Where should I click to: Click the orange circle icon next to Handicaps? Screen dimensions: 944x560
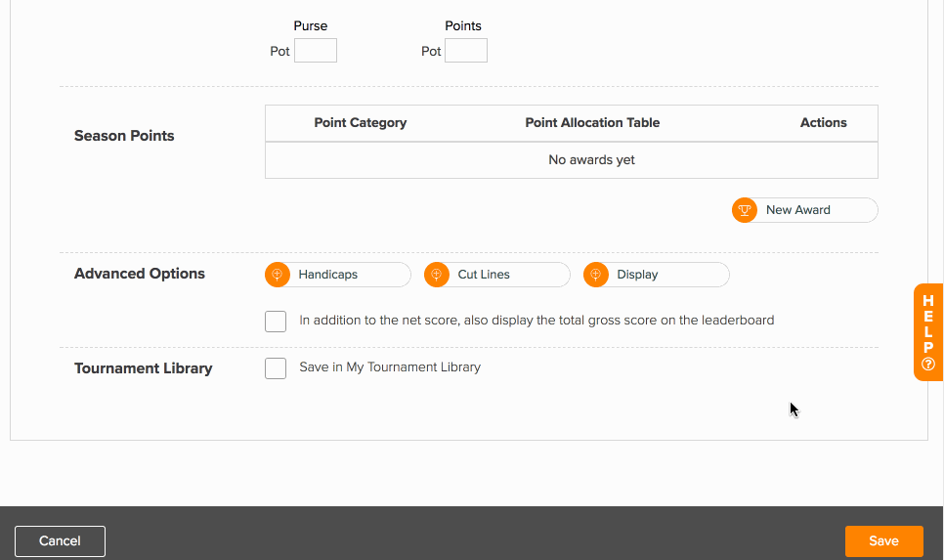[278, 275]
